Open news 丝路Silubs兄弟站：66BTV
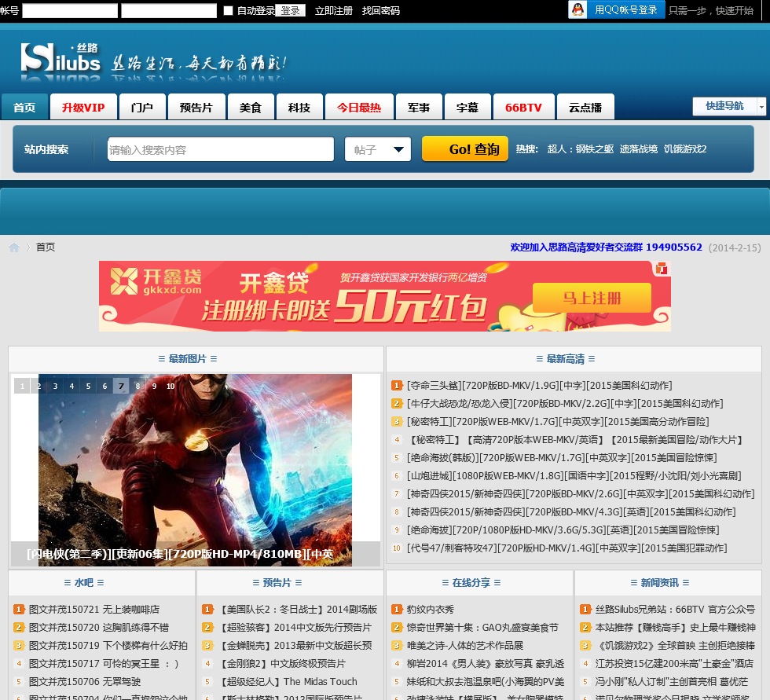 pyautogui.click(x=675, y=609)
